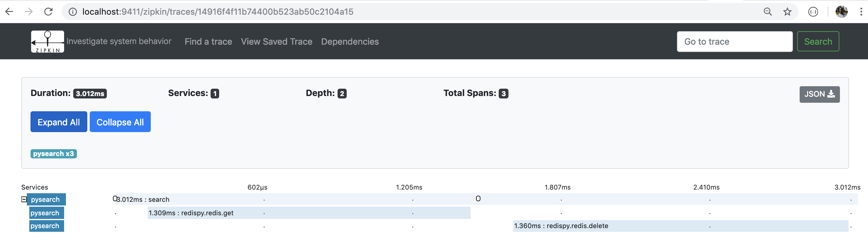Click the 602µs timeline label

pos(257,187)
